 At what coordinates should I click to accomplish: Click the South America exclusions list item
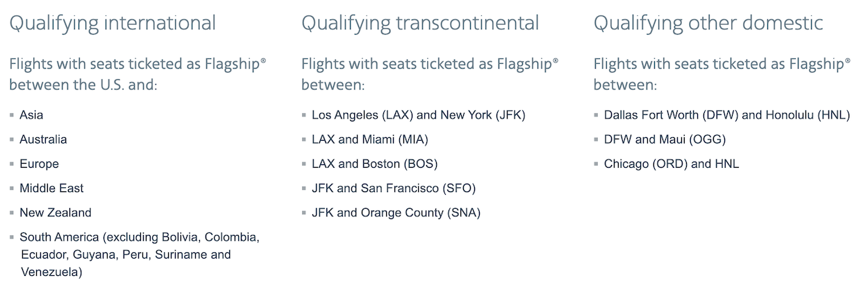139,254
